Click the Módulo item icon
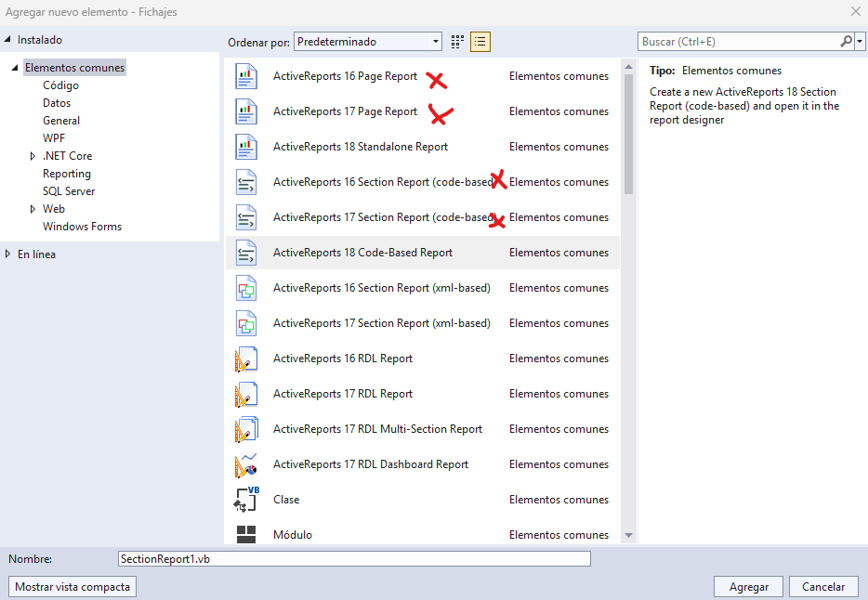Screen dimensions: 868x600 tap(245, 534)
